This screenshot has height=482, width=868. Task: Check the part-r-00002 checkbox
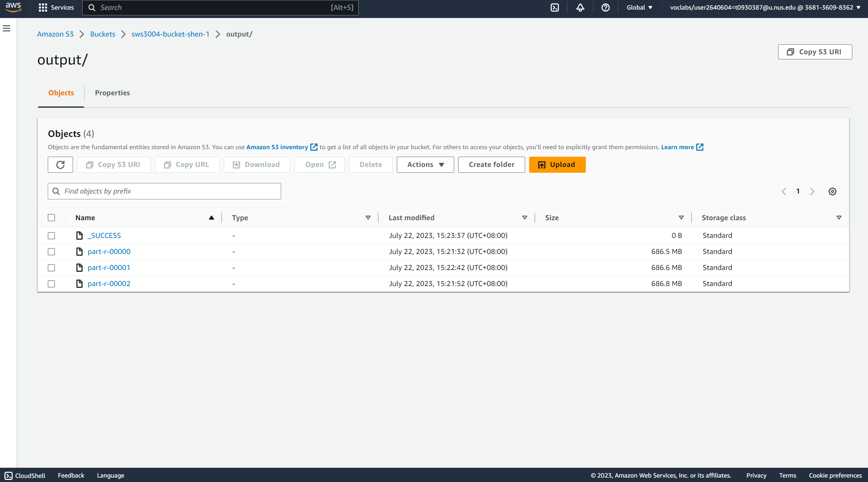[x=52, y=284]
